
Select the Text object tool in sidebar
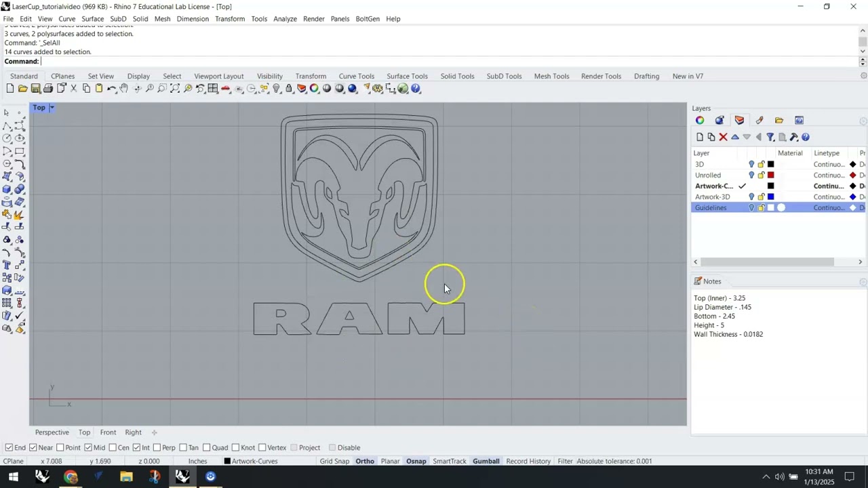[x=7, y=264]
